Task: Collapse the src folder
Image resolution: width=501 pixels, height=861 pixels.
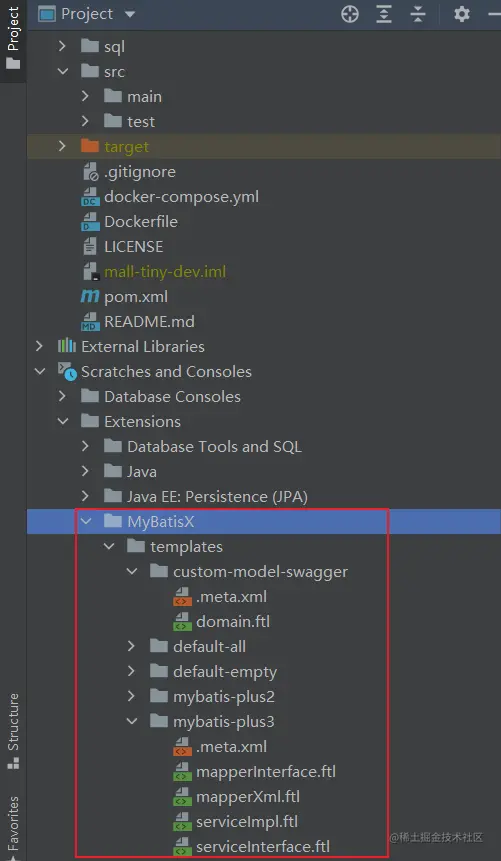Action: [63, 71]
